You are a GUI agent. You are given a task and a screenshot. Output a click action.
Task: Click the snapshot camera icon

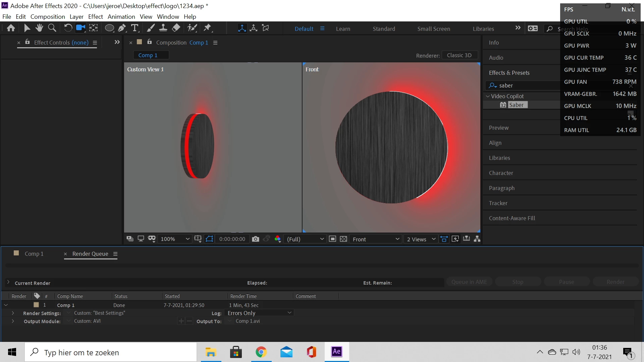(x=256, y=239)
